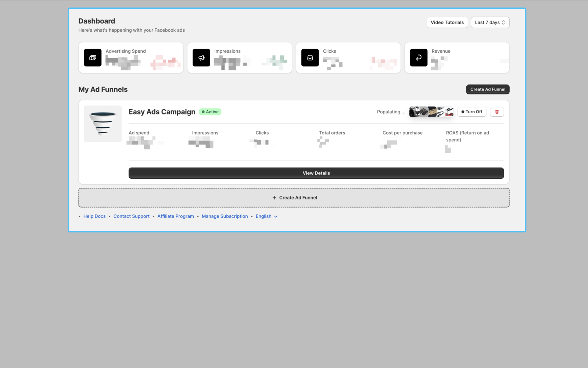Click the status dot inside Turn Off button
The image size is (588, 368).
pos(463,112)
